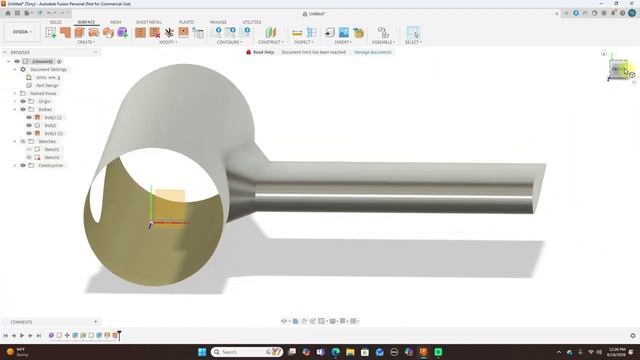The image size is (640, 360).
Task: Click the Save icon in the quick toolbar
Action: (x=40, y=13)
